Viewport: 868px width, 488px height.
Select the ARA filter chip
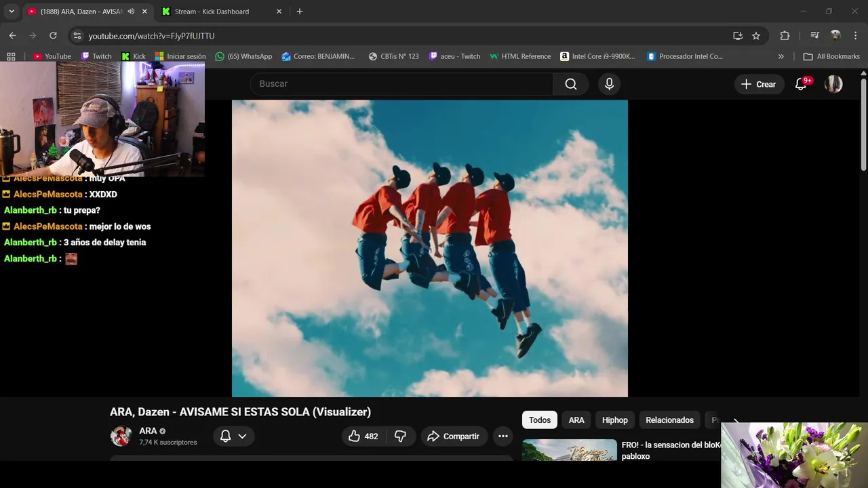(x=576, y=420)
